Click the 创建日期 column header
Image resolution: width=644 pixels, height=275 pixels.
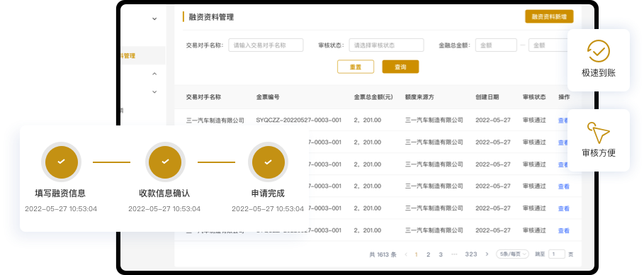point(487,97)
